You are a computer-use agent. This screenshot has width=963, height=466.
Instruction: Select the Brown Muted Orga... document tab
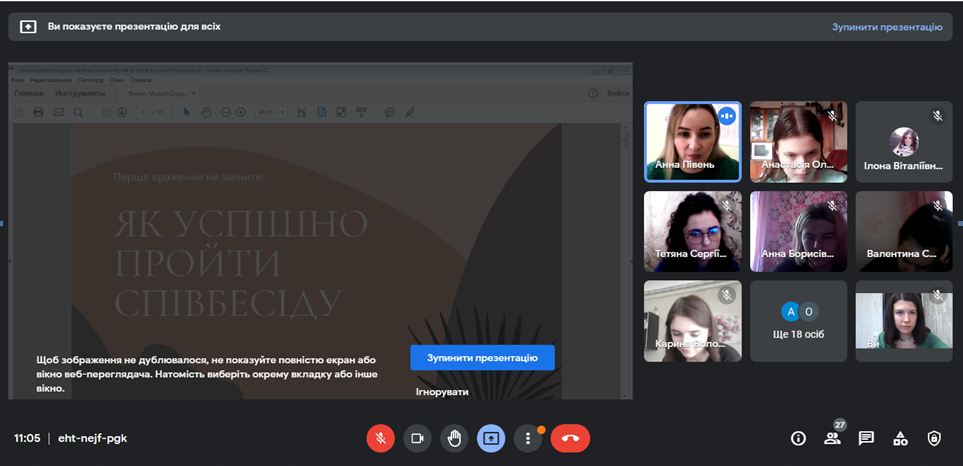[157, 94]
